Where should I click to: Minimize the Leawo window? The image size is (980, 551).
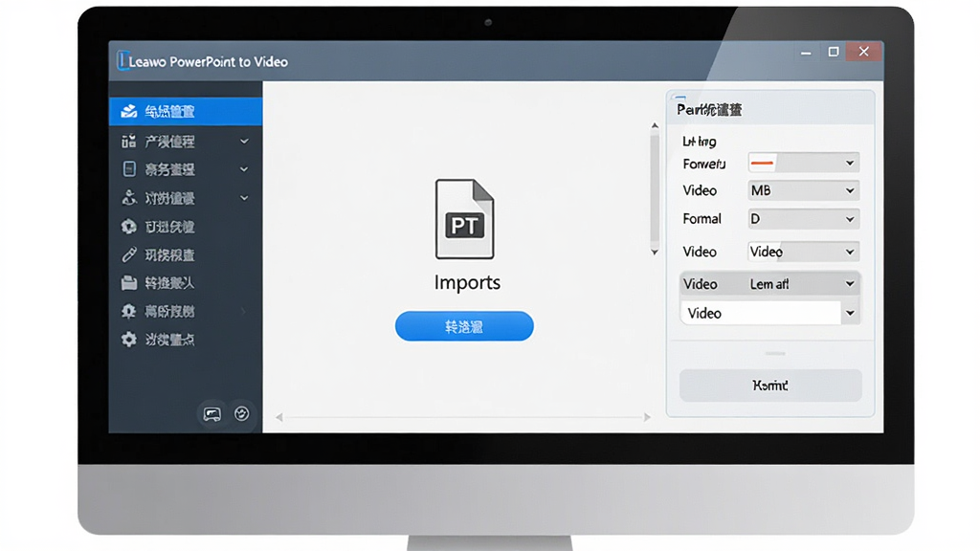pos(806,53)
